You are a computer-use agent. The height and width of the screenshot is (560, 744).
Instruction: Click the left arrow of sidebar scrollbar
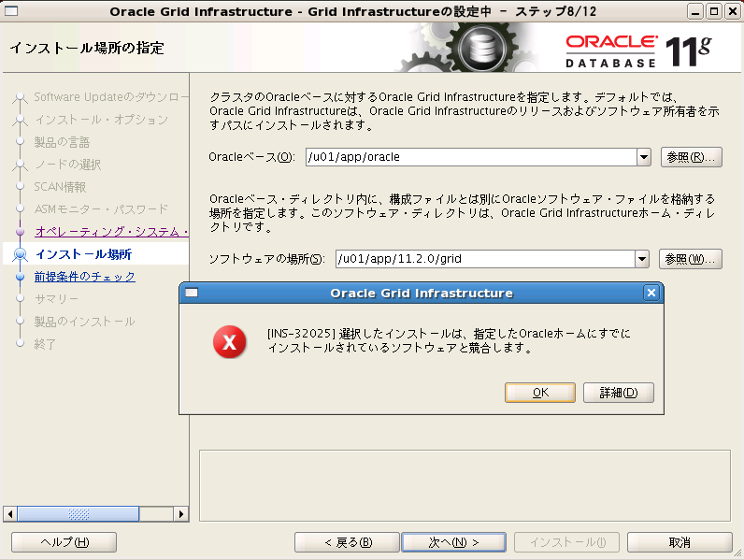point(10,514)
